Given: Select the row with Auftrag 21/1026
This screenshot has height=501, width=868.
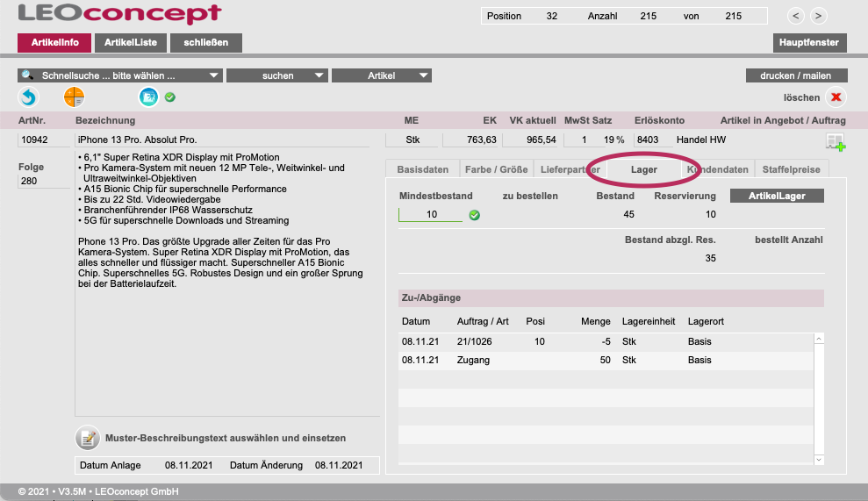Looking at the screenshot, I should pos(606,341).
